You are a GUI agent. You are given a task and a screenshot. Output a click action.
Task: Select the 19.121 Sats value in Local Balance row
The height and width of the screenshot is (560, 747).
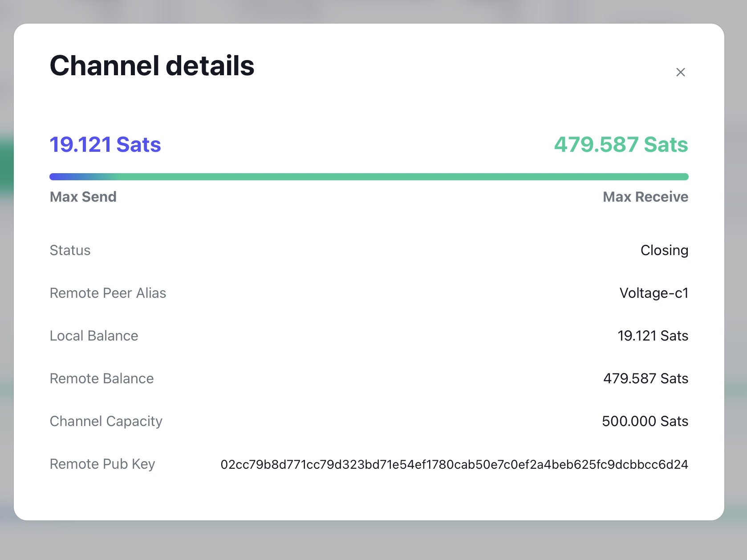653,336
